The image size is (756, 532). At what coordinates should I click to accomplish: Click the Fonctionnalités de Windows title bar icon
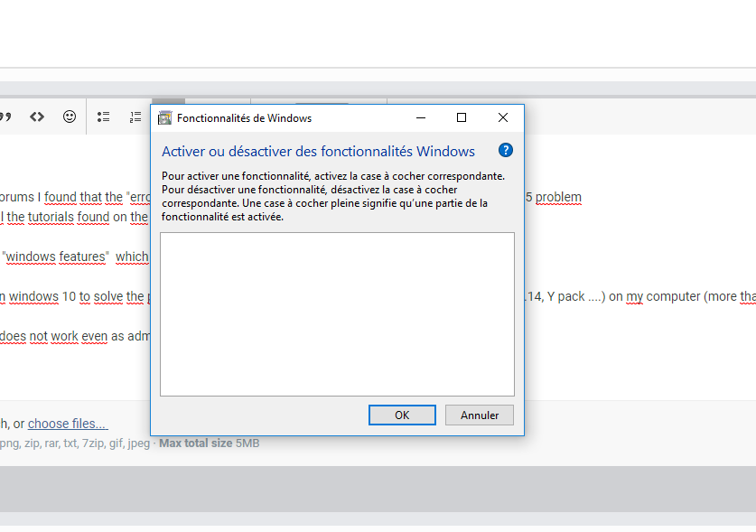pos(165,117)
